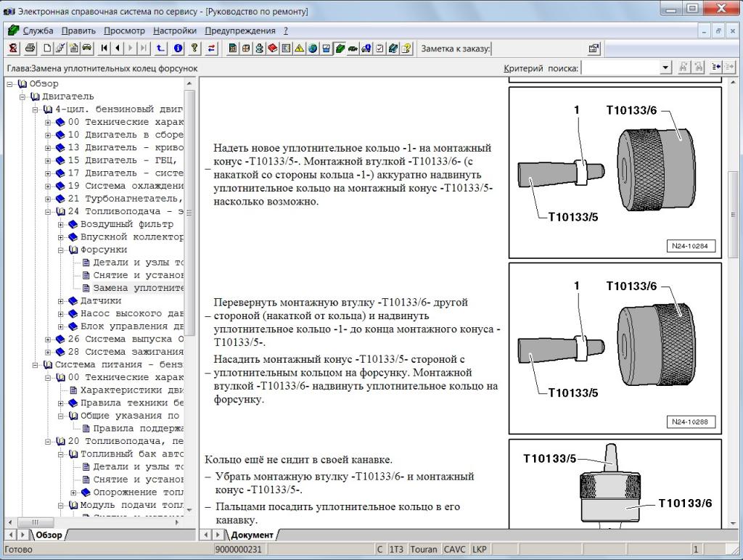Switch to the Обзор tab at bottom
The height and width of the screenshot is (560, 743).
click(49, 535)
